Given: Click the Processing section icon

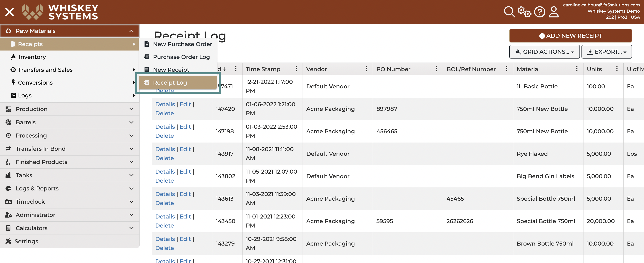Looking at the screenshot, I should pos(8,136).
